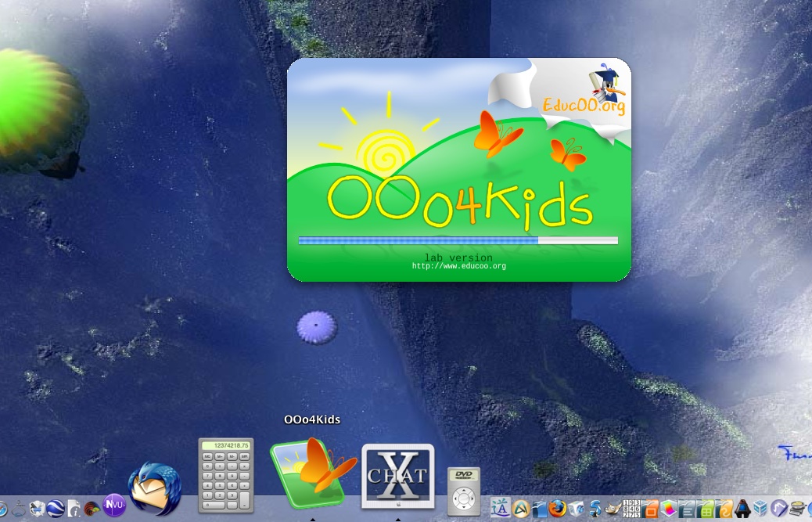Open the printer-with-bowl dock icon

797,509
